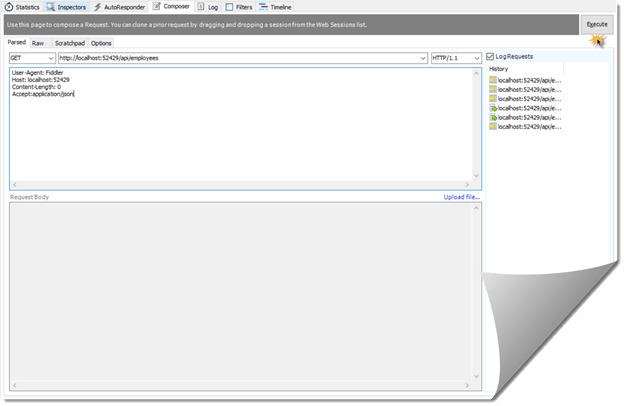Click inside the Request Body text area

[241, 293]
